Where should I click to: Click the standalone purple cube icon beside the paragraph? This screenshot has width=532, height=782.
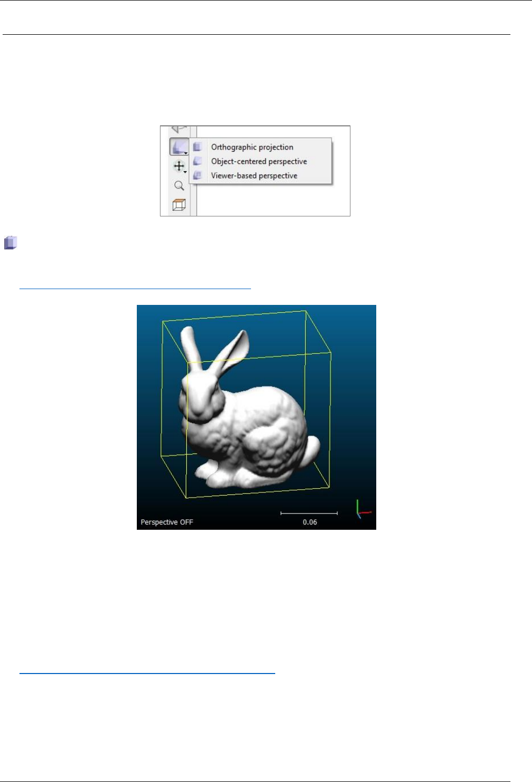[11, 243]
